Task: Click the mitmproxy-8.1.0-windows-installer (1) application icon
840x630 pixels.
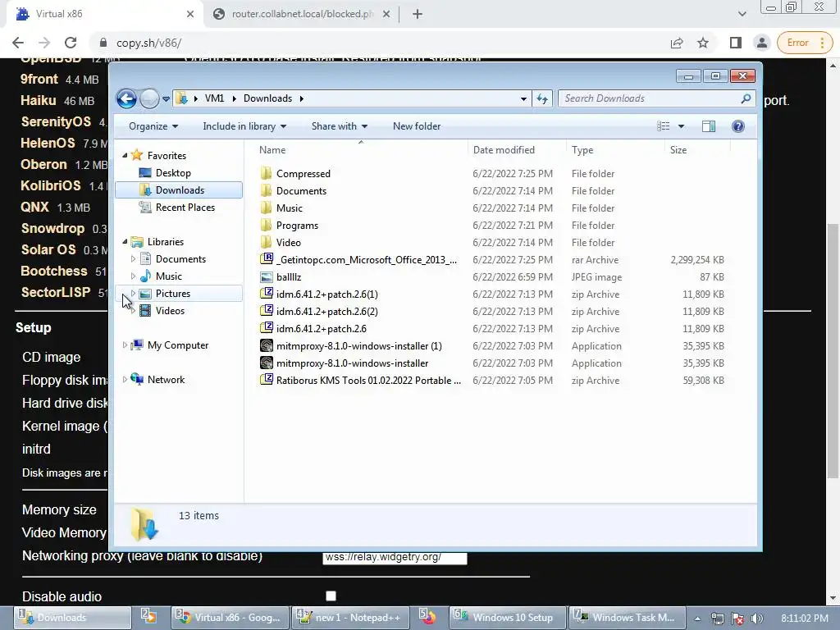Action: pyautogui.click(x=267, y=345)
